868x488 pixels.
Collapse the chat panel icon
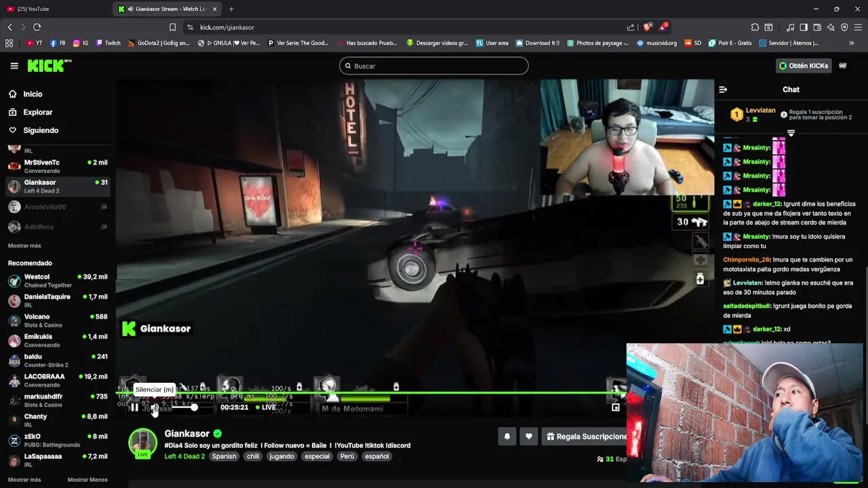point(723,89)
